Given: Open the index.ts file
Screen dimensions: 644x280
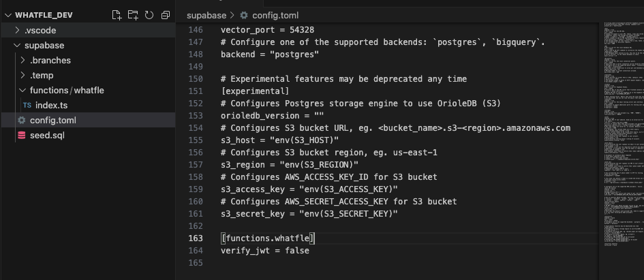Looking at the screenshot, I should coord(88,106).
